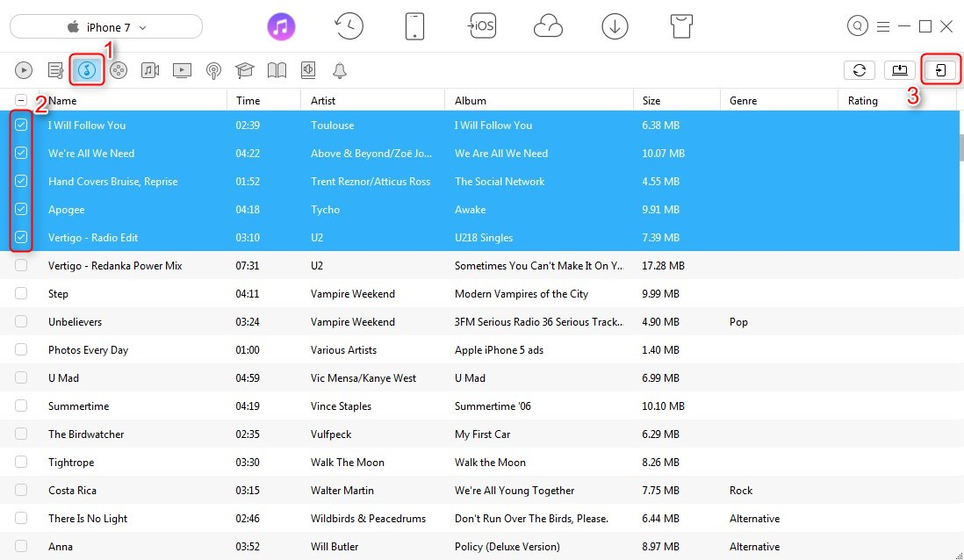Select the Books category icon
The height and width of the screenshot is (560, 964).
click(x=277, y=71)
